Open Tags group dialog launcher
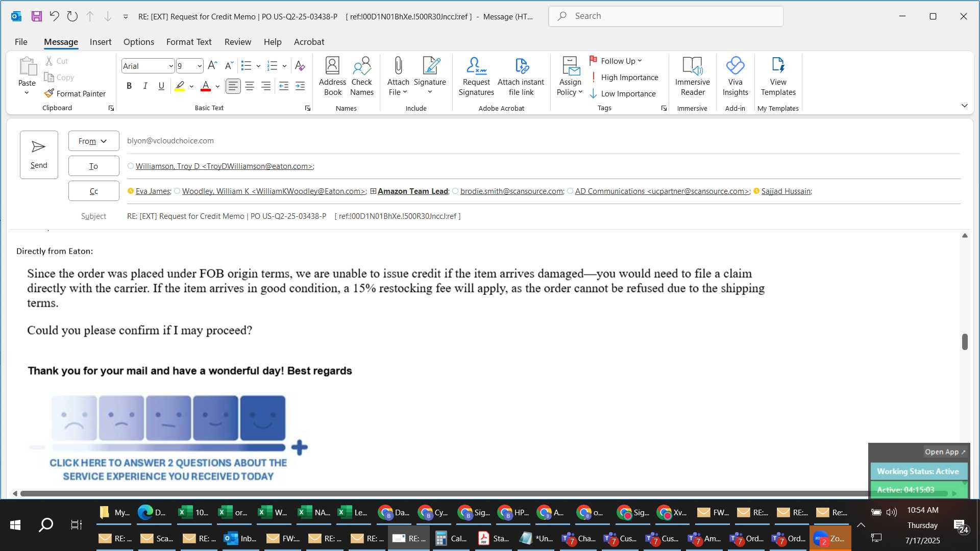This screenshot has height=551, width=980. pyautogui.click(x=664, y=108)
